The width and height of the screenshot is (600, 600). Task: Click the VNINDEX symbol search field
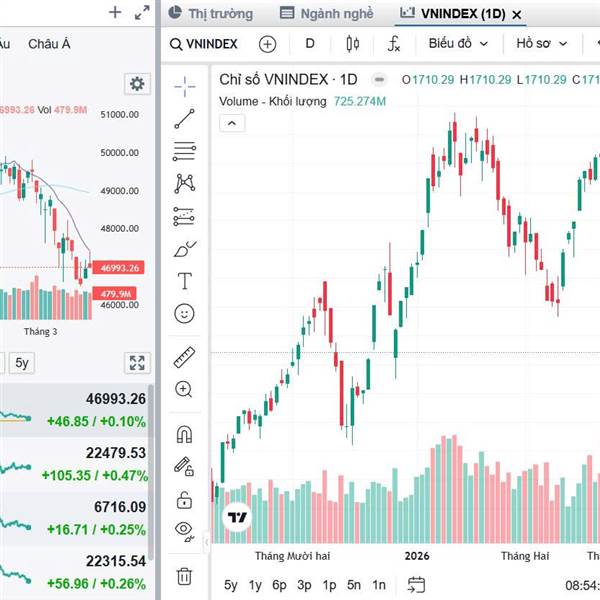point(207,44)
